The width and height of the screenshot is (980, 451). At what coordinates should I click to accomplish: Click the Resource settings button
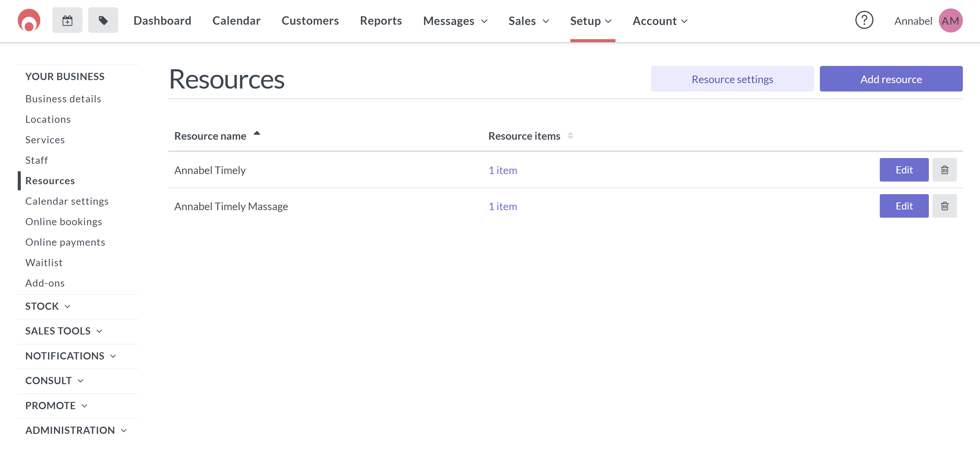tap(732, 79)
